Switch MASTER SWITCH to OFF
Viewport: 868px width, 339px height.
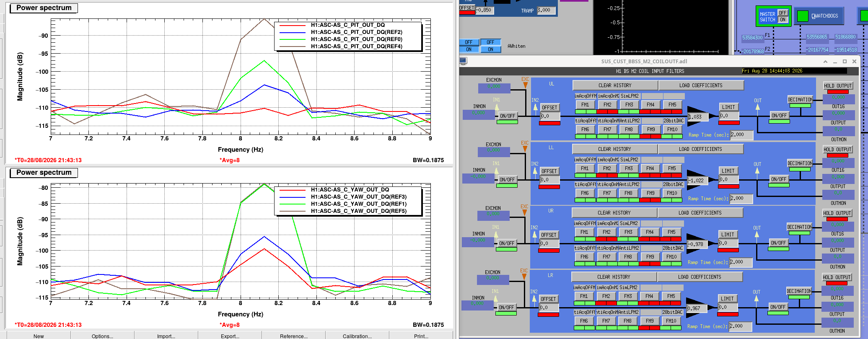[x=782, y=13]
